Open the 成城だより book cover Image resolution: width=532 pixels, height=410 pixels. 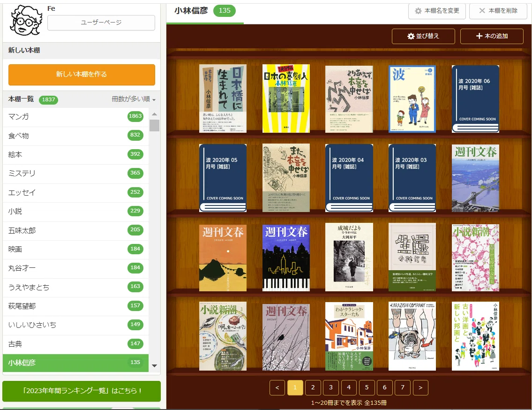coord(349,257)
